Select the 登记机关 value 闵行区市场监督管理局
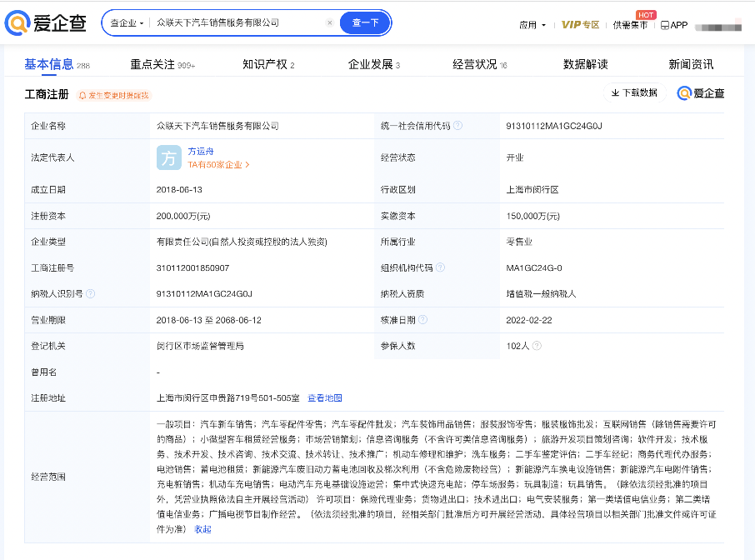 [200, 346]
